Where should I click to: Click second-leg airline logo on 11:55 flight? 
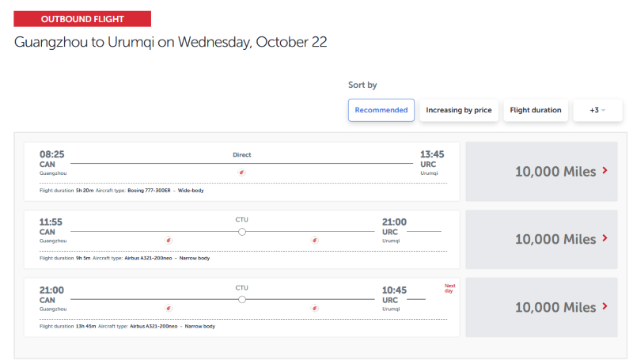click(314, 241)
